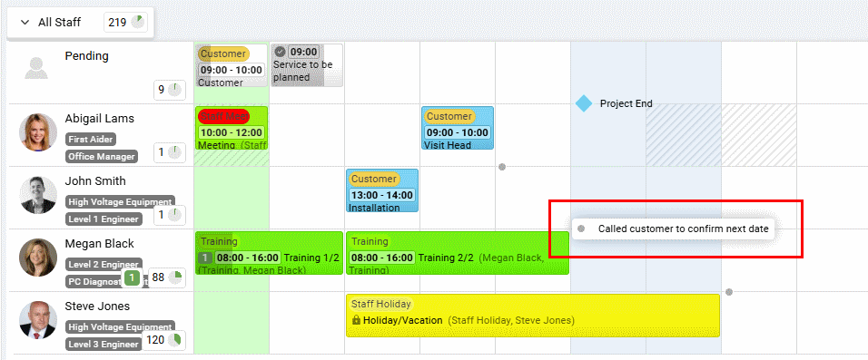The image size is (868, 360).
Task: Click the Pending placeholder avatar icon
Action: pyautogui.click(x=36, y=67)
